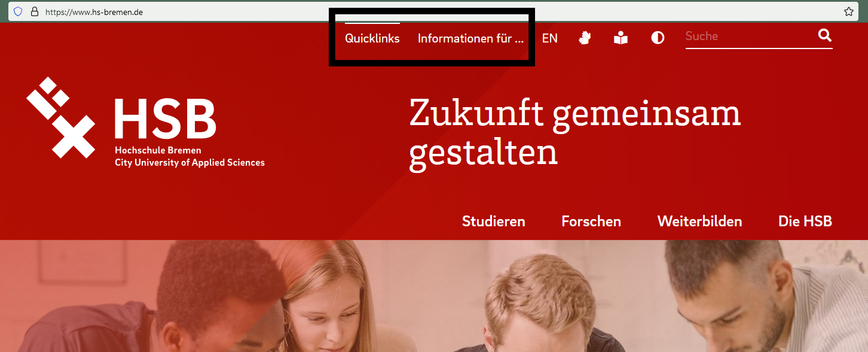Open the Weiterbilden navigation item
This screenshot has width=868, height=352.
pyautogui.click(x=699, y=221)
